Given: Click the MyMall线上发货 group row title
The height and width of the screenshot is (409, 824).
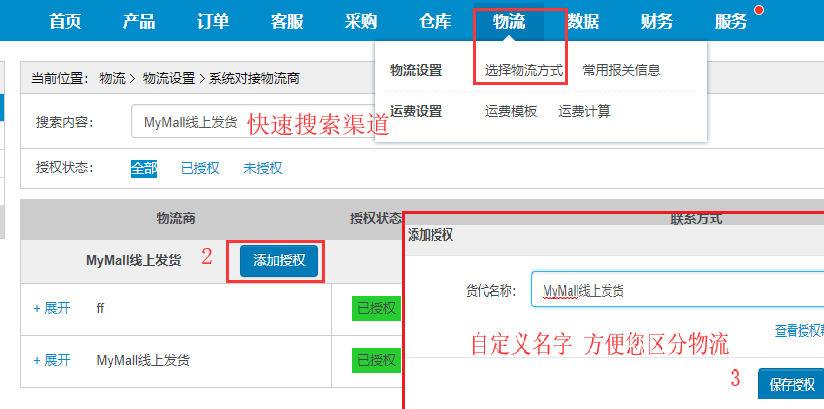Looking at the screenshot, I should 133,261.
